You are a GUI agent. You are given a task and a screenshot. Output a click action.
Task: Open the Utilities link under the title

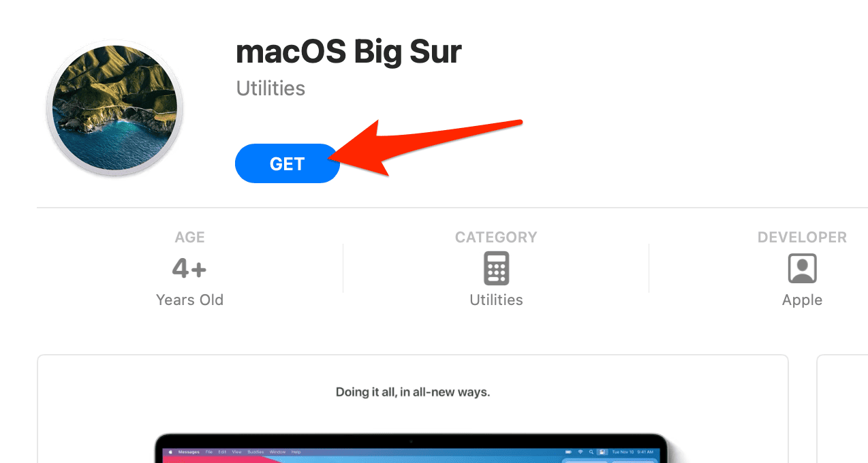(270, 89)
